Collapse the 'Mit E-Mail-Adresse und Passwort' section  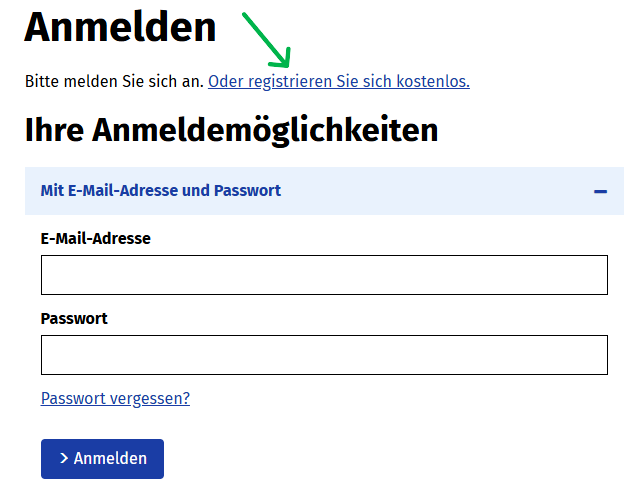[600, 191]
